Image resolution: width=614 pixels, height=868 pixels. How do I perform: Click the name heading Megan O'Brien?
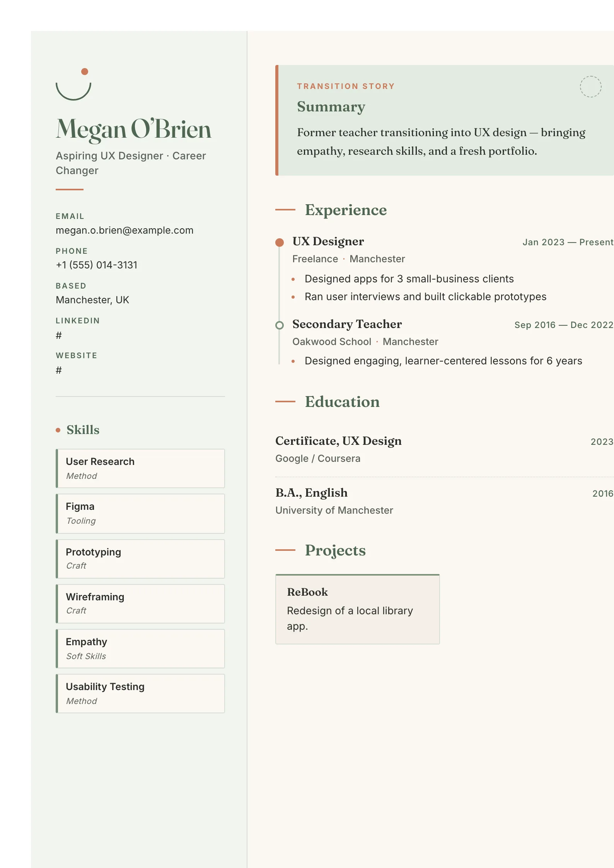[x=134, y=129]
